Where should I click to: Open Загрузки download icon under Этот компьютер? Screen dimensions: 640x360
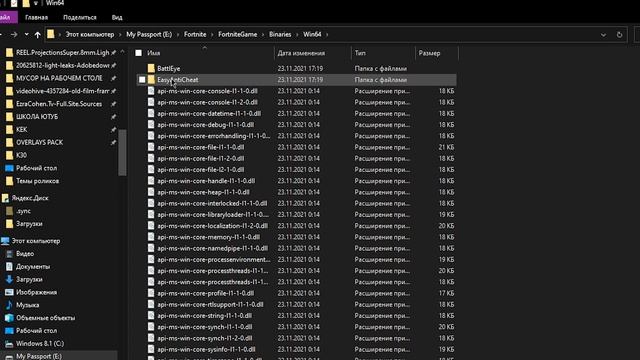[9, 280]
